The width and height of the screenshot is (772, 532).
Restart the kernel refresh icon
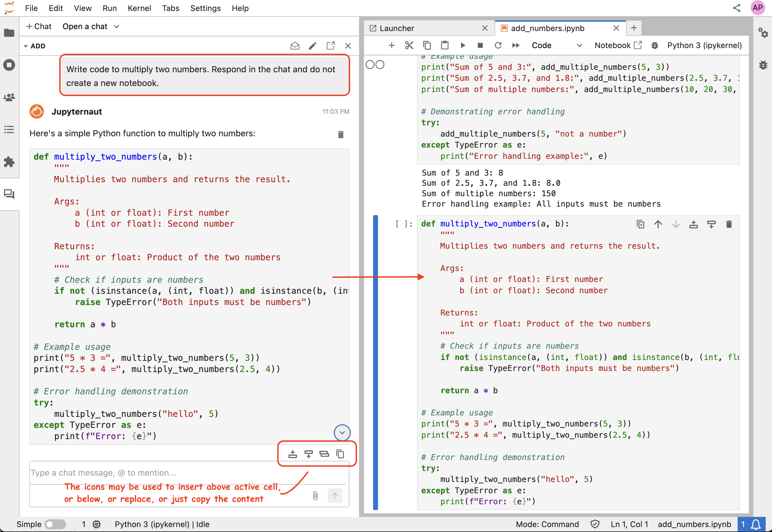point(498,45)
